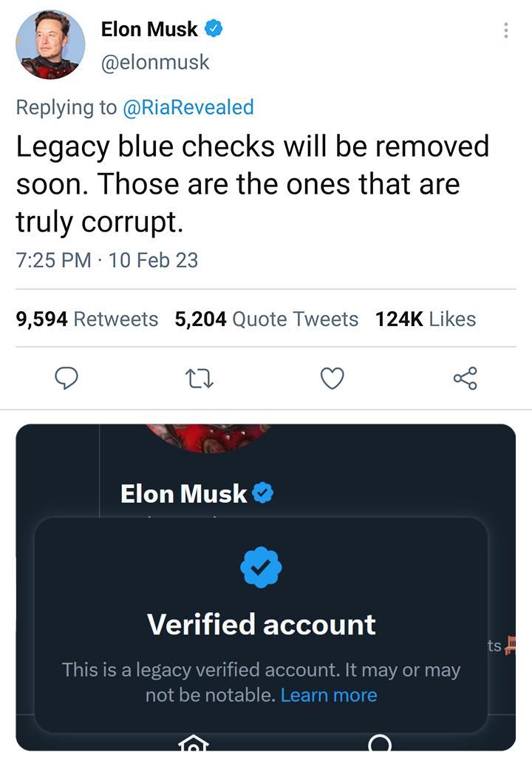This screenshot has height=769, width=532.
Task: Open the 5,204 Quote Tweets list
Action: 266,319
